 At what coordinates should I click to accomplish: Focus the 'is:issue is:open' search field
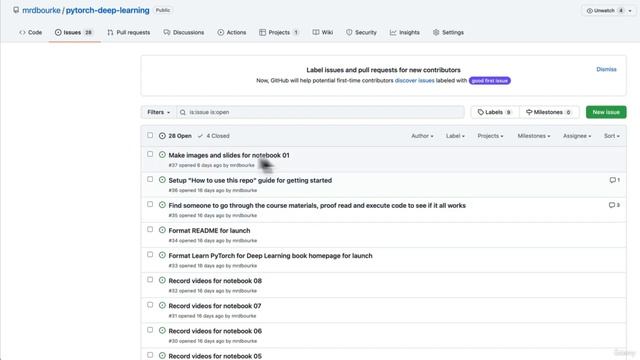coord(320,112)
